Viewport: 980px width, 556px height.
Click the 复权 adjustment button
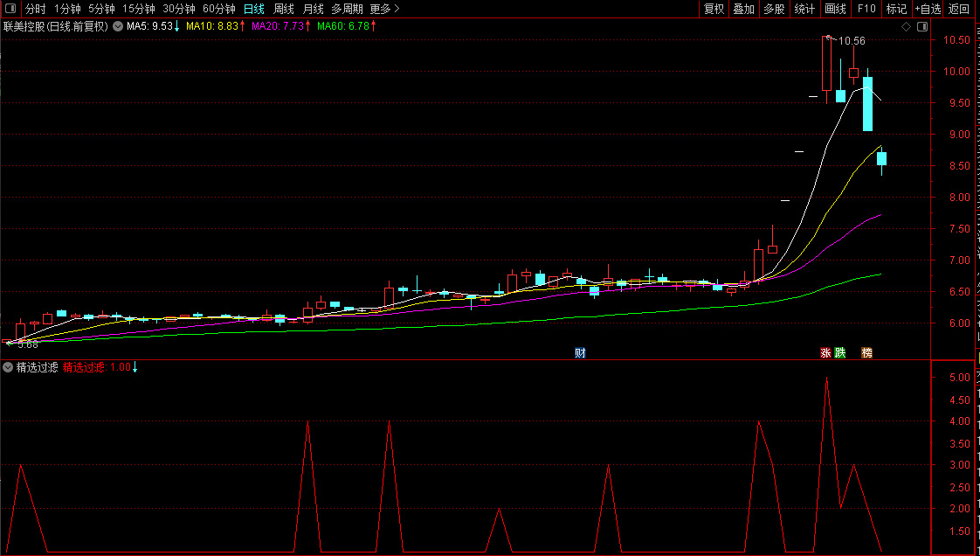click(x=714, y=9)
